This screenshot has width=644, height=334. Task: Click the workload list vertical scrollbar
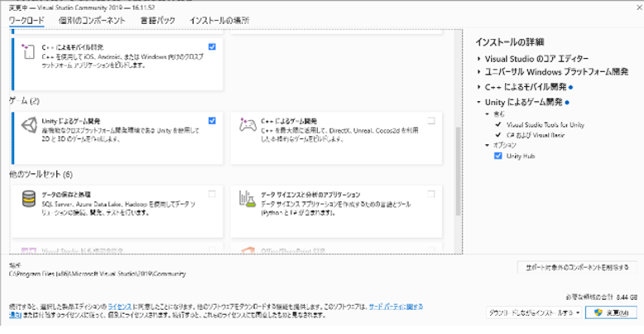tap(458, 171)
